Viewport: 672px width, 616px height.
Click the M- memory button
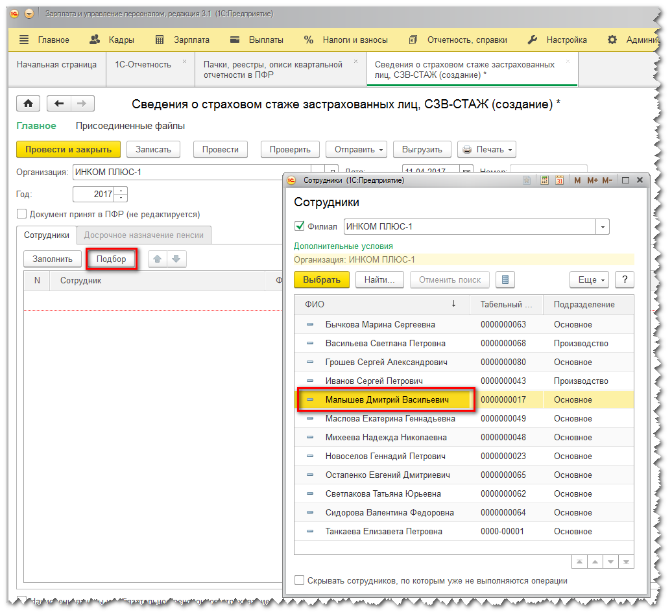(607, 180)
